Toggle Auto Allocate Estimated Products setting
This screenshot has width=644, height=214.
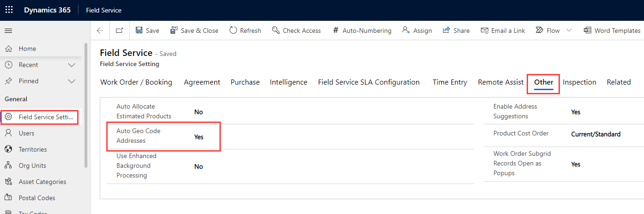199,112
